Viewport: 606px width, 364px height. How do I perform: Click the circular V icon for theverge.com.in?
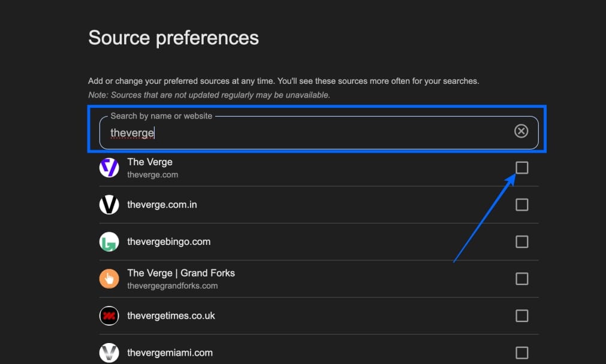(109, 205)
